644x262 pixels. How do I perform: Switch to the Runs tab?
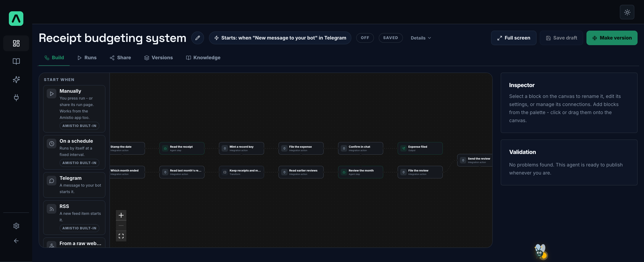click(87, 58)
